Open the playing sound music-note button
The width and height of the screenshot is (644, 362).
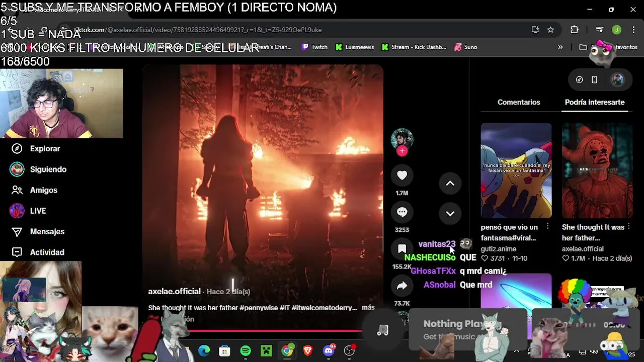[382, 330]
